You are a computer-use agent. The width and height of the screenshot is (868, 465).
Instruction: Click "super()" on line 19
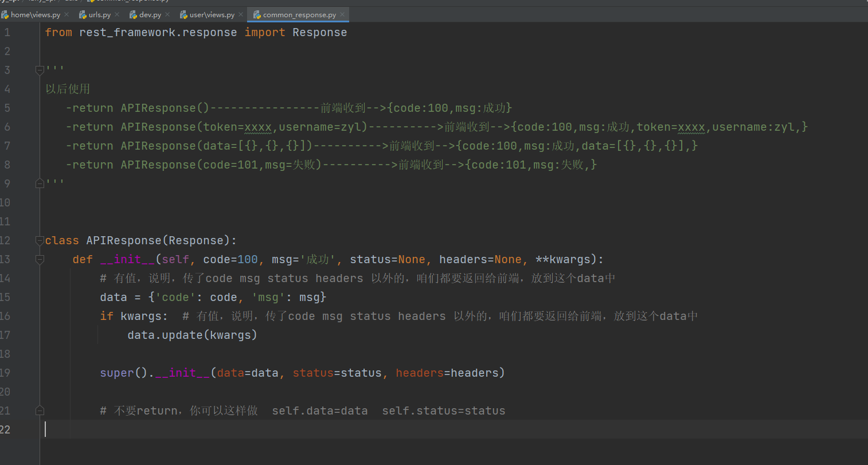124,373
